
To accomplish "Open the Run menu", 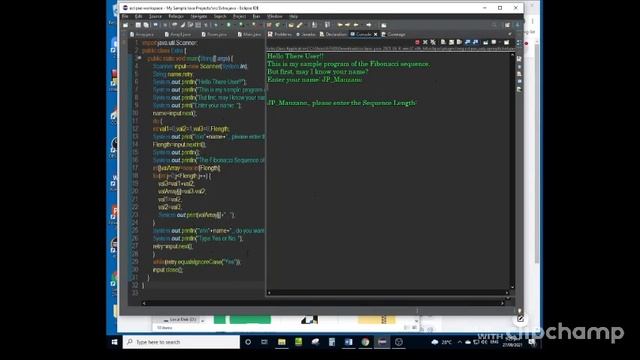I will (x=256, y=16).
